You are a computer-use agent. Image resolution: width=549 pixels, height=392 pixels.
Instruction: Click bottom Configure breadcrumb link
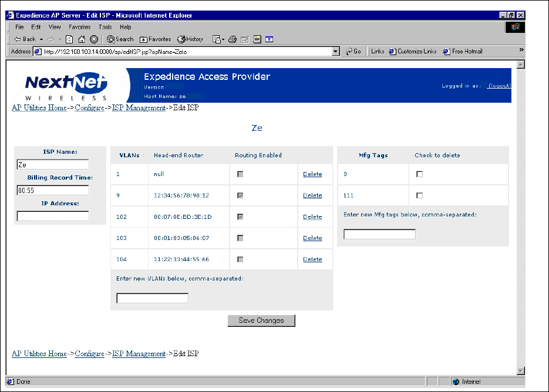[89, 354]
